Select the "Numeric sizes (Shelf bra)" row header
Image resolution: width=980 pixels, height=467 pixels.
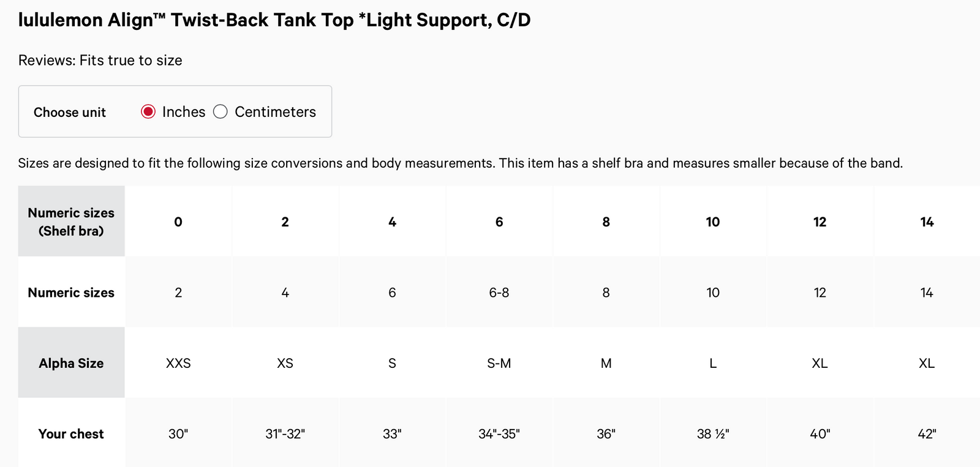tap(71, 222)
